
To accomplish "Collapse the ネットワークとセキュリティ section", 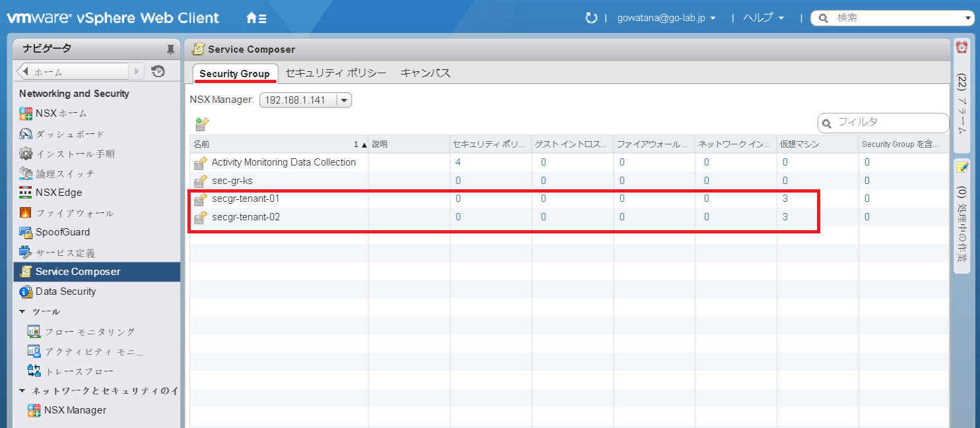I will 22,391.
